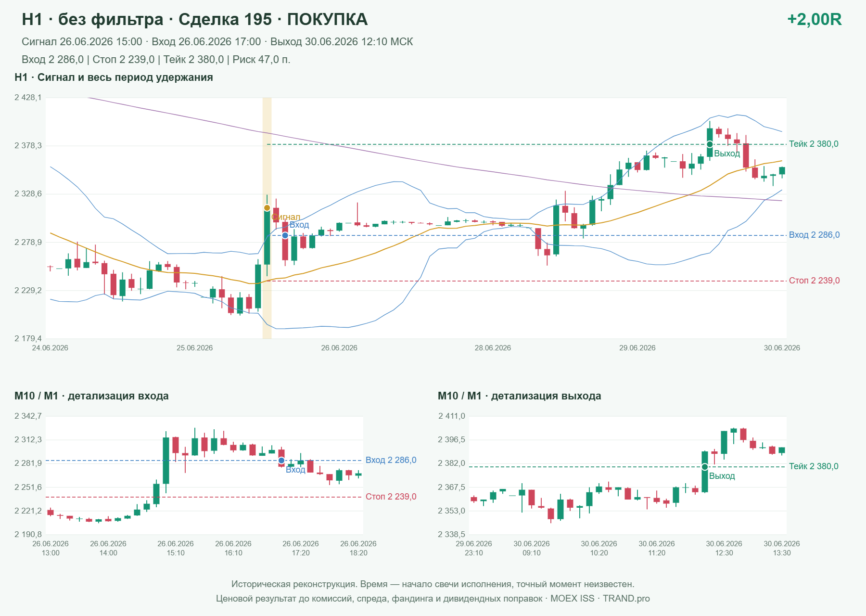Click the 'Тейк 2 380,0' label in the exit detail chart

click(x=814, y=466)
